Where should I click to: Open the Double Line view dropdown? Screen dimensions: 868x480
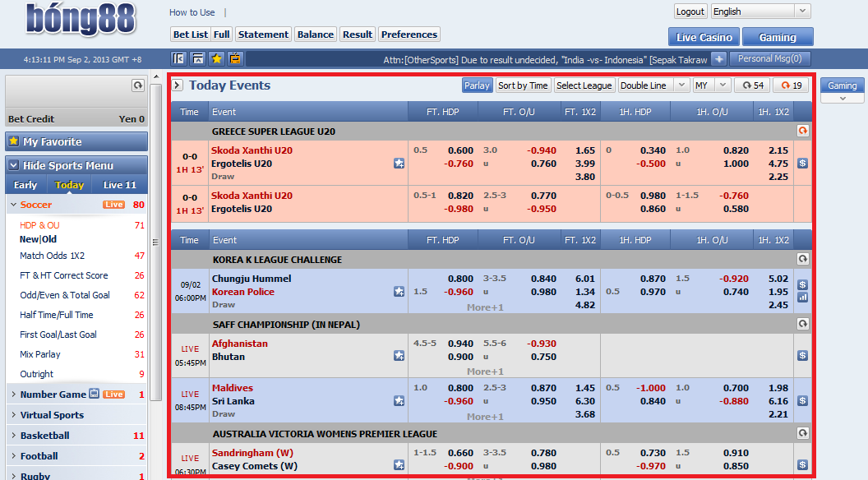tap(653, 85)
